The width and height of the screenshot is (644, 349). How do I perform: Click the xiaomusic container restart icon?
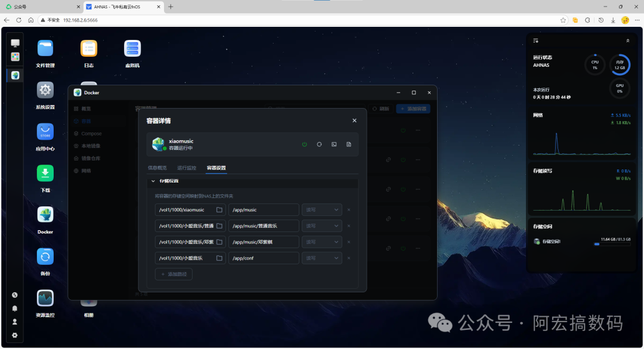point(319,144)
